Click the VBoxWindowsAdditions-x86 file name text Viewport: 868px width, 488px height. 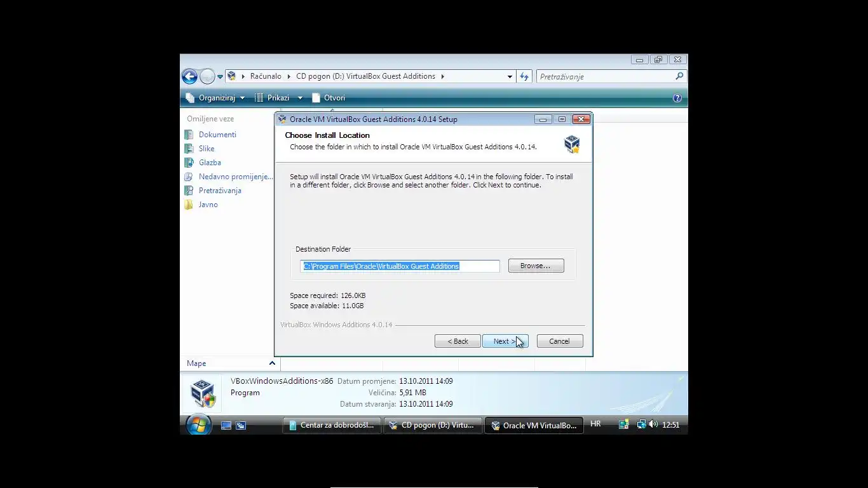click(281, 381)
